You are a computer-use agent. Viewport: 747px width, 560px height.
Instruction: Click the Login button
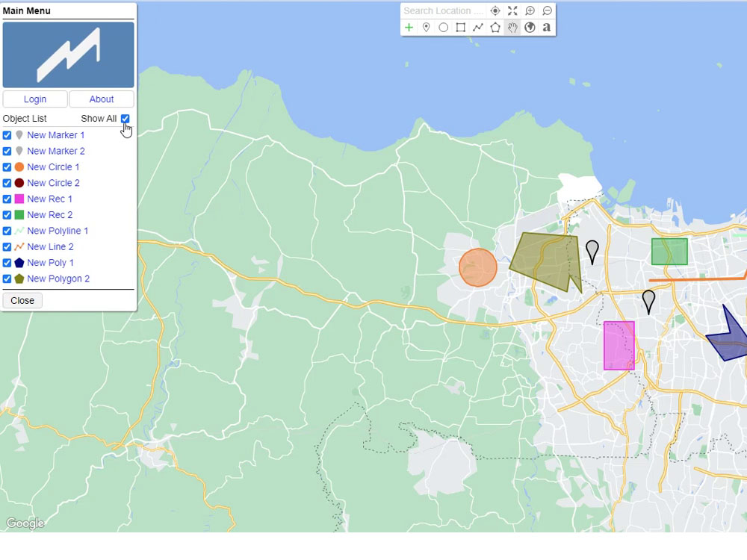click(35, 99)
